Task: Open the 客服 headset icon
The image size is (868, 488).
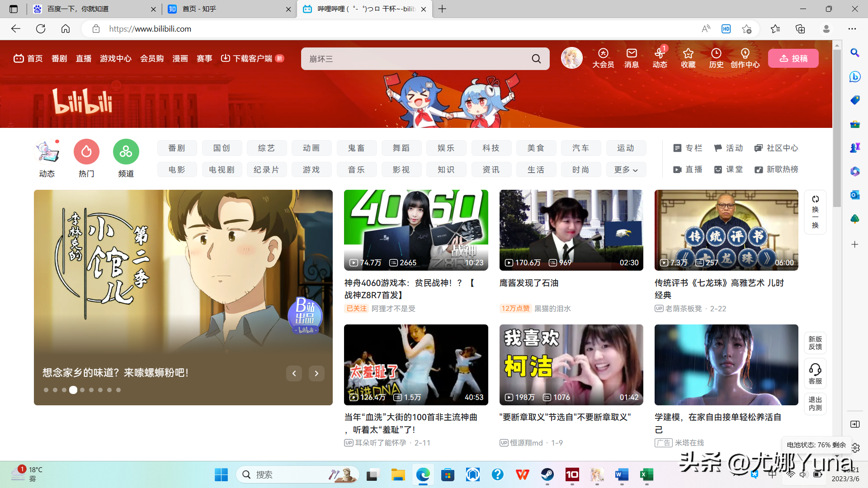Action: (815, 374)
